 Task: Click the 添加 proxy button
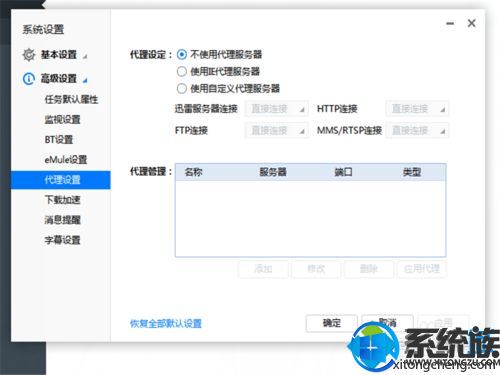(263, 269)
